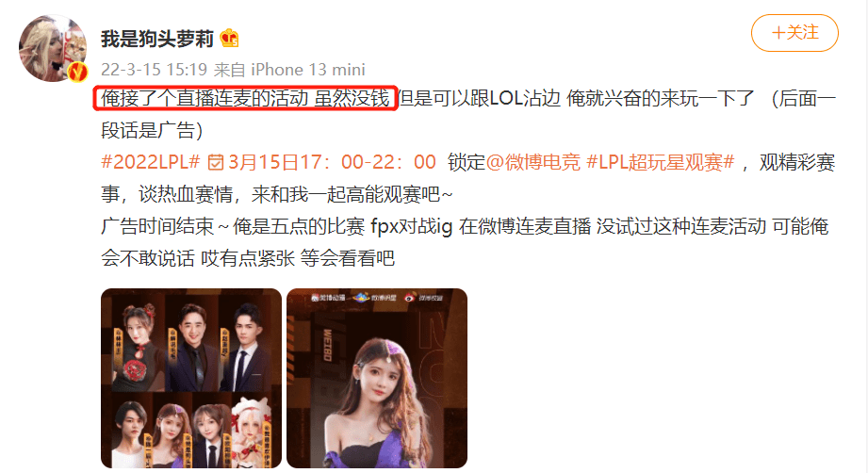Click the crown membership icon beside username
Viewport: 868px width, 473px height.
click(x=229, y=39)
